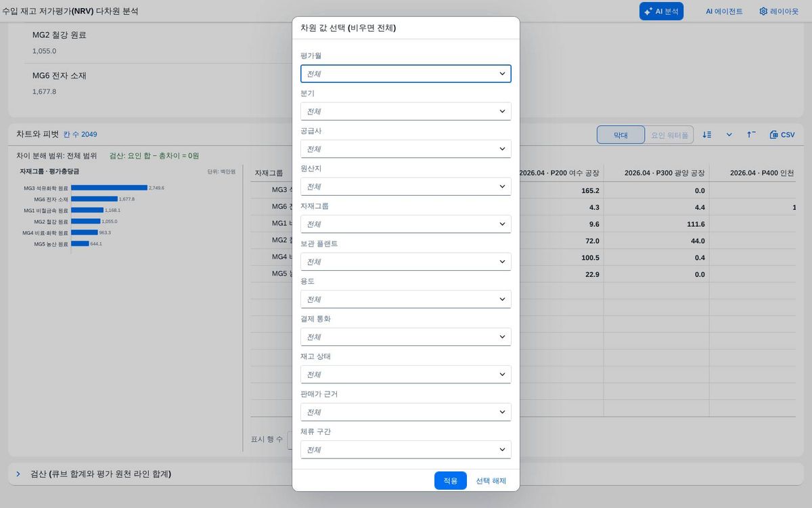812x508 pixels.
Task: Click the 100.5 cell in the pivot table
Action: click(x=590, y=257)
